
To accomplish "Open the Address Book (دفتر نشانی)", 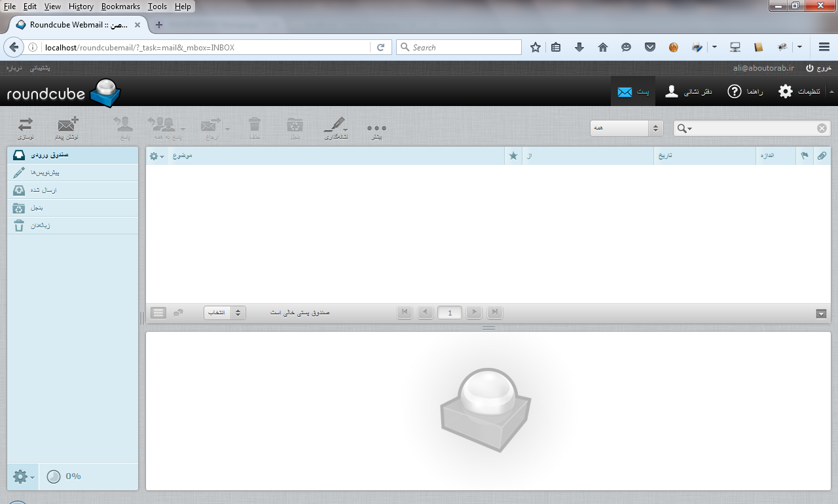I will pos(687,92).
